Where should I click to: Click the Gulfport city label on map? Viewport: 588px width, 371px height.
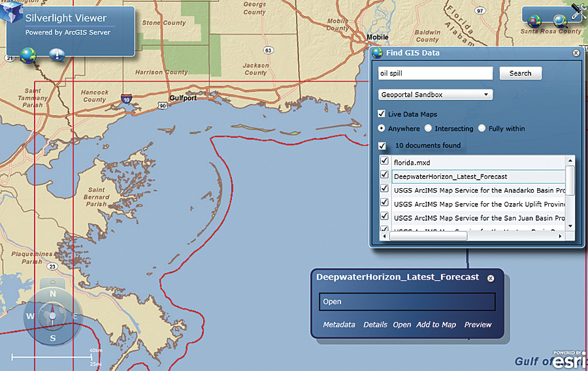(183, 98)
